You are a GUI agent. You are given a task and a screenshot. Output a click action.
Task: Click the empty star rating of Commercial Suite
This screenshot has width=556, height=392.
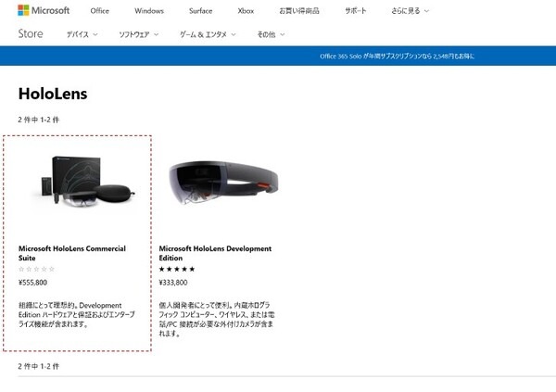(x=37, y=269)
